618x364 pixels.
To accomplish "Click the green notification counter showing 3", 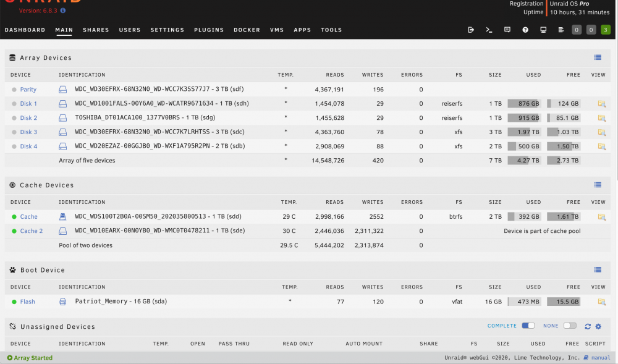I will (x=606, y=30).
